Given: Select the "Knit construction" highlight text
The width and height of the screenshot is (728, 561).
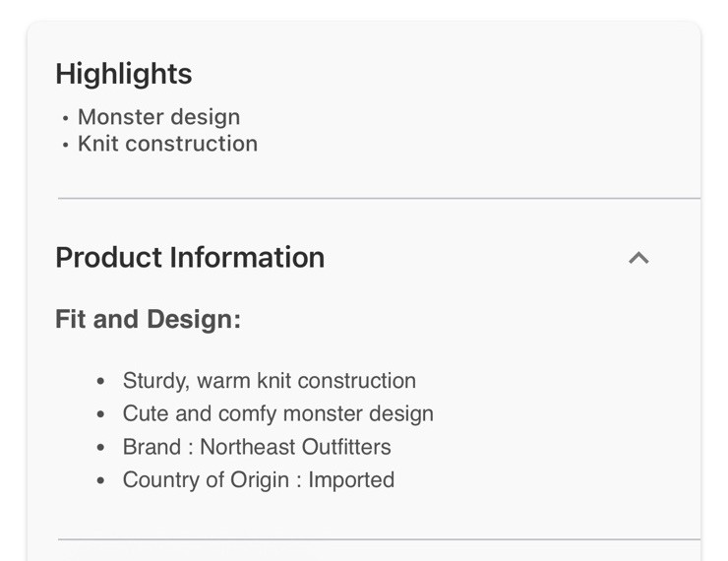Looking at the screenshot, I should point(167,144).
